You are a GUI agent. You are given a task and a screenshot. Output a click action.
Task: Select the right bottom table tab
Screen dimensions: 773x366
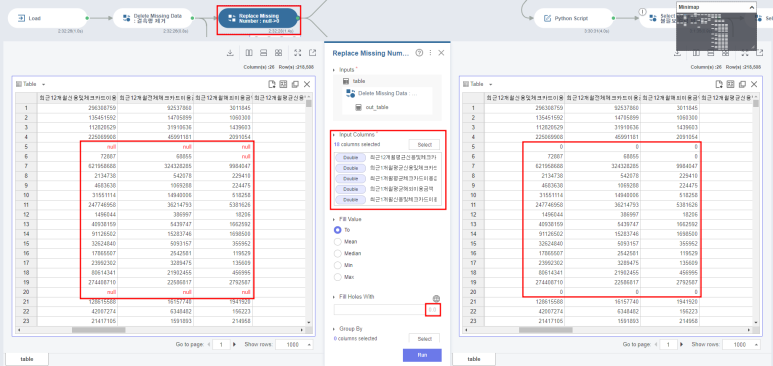[x=474, y=360]
